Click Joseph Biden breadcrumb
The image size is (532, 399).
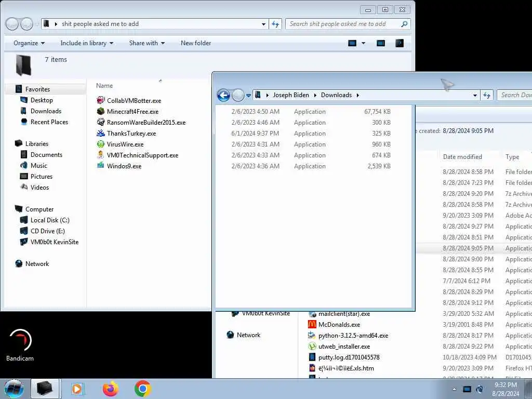[291, 95]
